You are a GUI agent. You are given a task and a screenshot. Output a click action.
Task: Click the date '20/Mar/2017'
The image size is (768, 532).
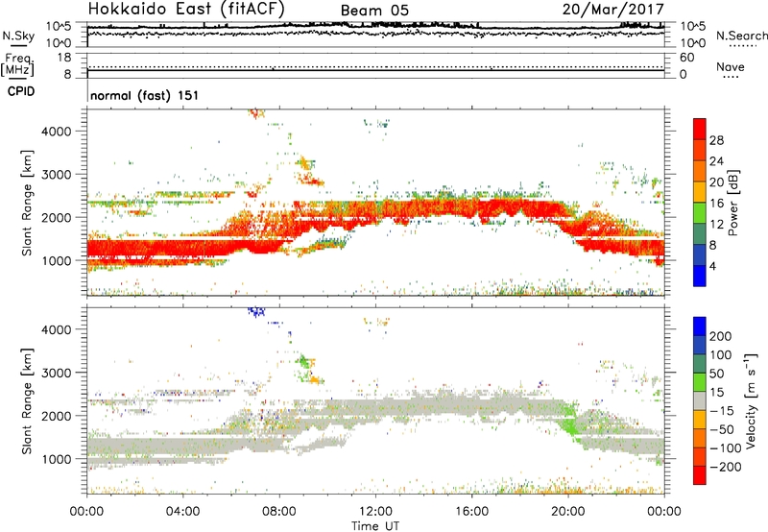613,10
